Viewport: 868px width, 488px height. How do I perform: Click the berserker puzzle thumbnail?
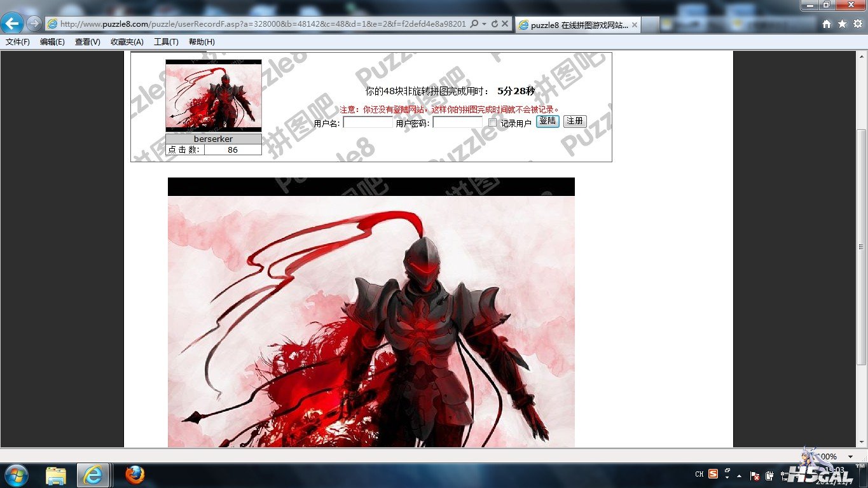pyautogui.click(x=214, y=96)
